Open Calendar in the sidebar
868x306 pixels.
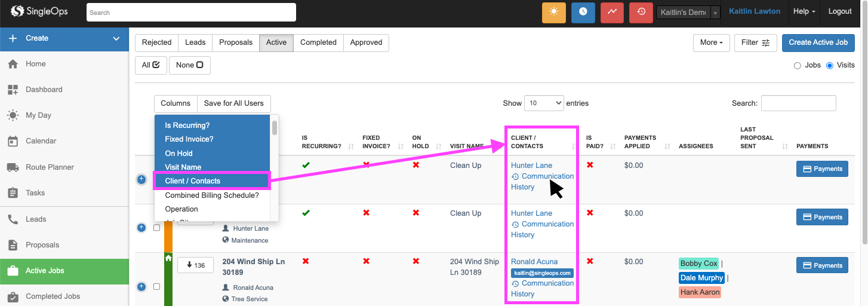41,141
